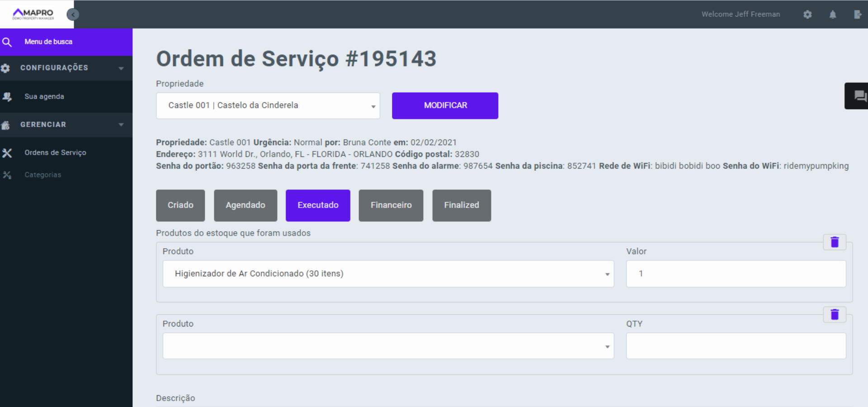Click the logout icon in header
Viewport: 868px width, 407px height.
[858, 14]
